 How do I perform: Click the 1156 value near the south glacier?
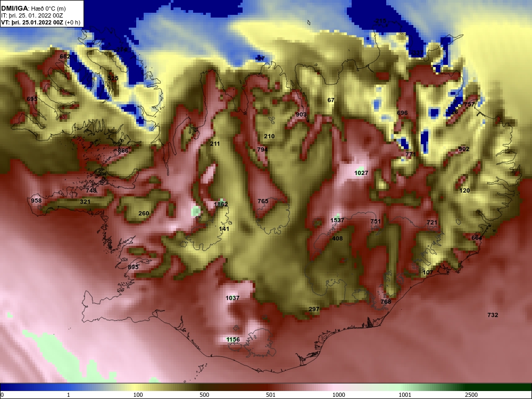(x=233, y=339)
